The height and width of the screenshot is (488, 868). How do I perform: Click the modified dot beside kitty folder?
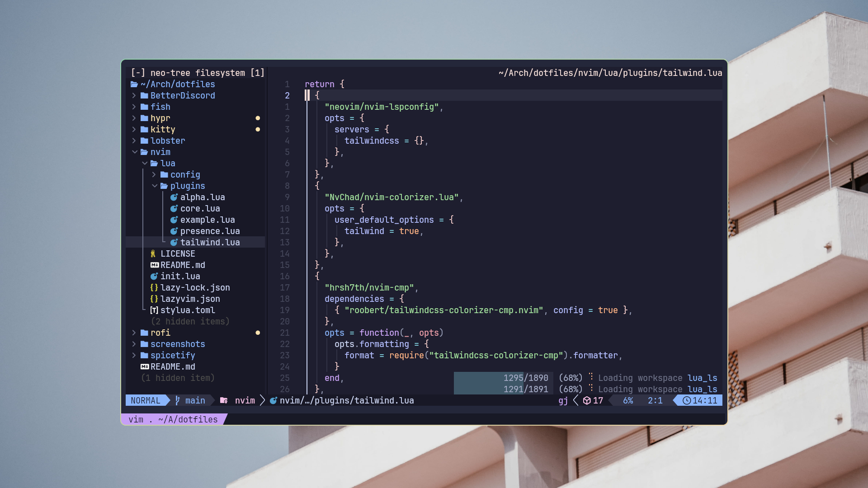258,130
